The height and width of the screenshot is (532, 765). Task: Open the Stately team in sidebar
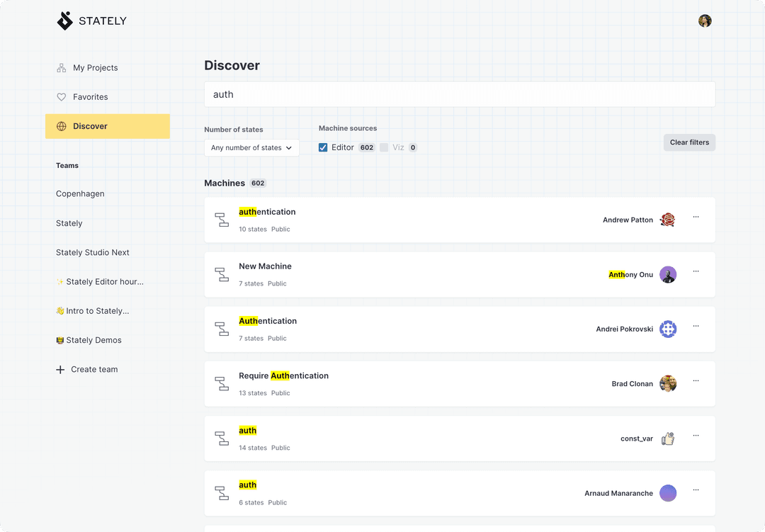tap(69, 223)
